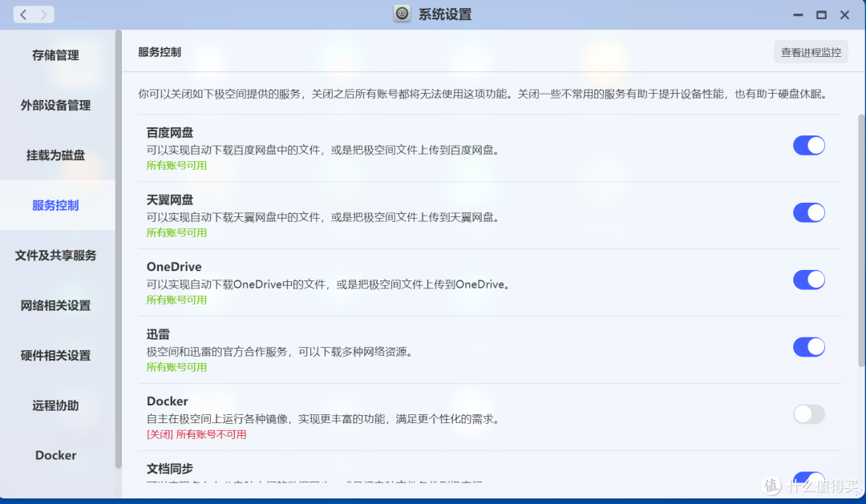Click the Docker service title in list
866x504 pixels.
168,401
